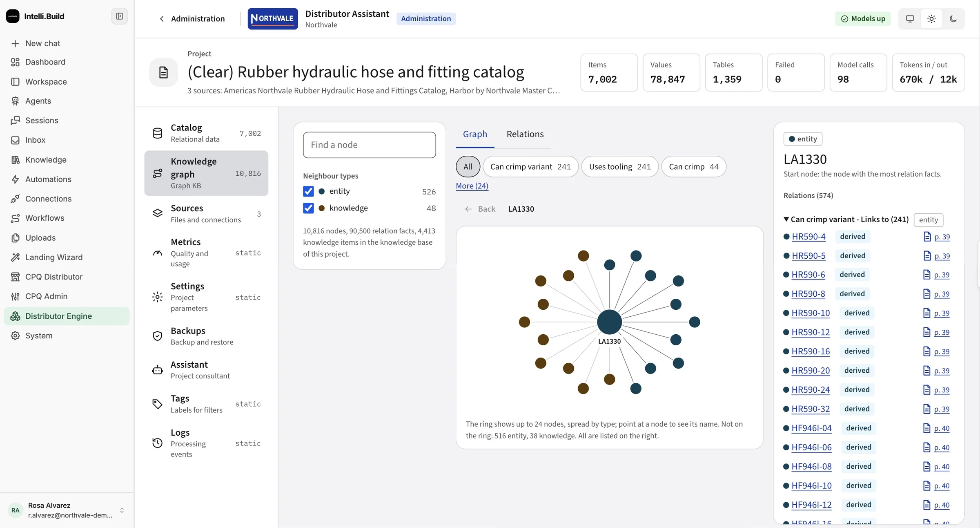Click the More (24) link
Screen dimensions: 980x528
coord(472,186)
